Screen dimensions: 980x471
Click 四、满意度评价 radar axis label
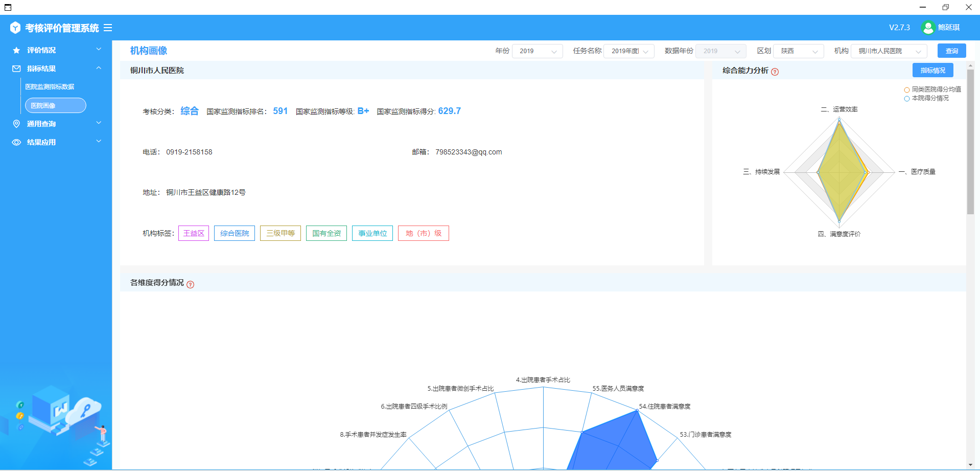(839, 234)
